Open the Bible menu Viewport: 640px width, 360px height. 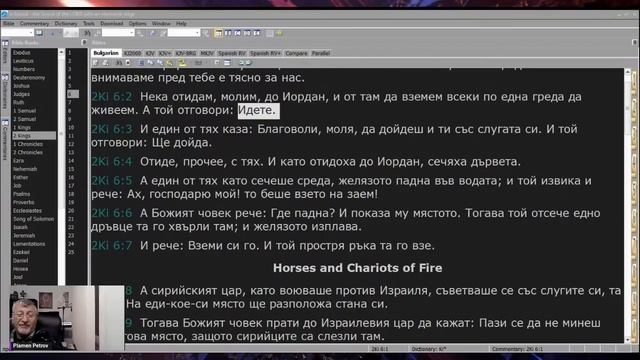tap(9, 24)
